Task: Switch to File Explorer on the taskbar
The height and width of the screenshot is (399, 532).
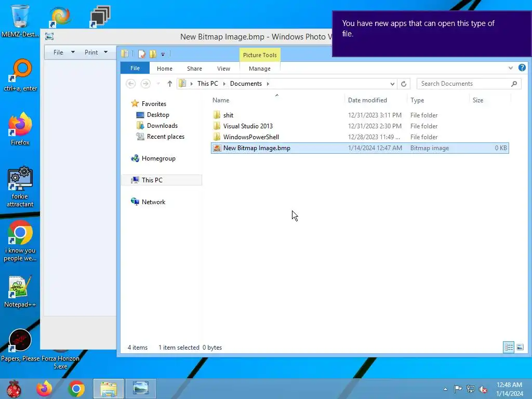Action: tap(109, 389)
